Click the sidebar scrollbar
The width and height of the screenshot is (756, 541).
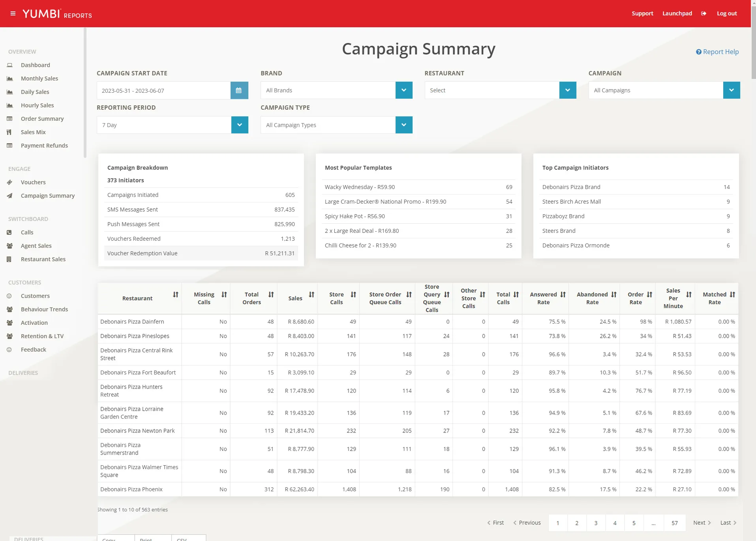pyautogui.click(x=85, y=93)
